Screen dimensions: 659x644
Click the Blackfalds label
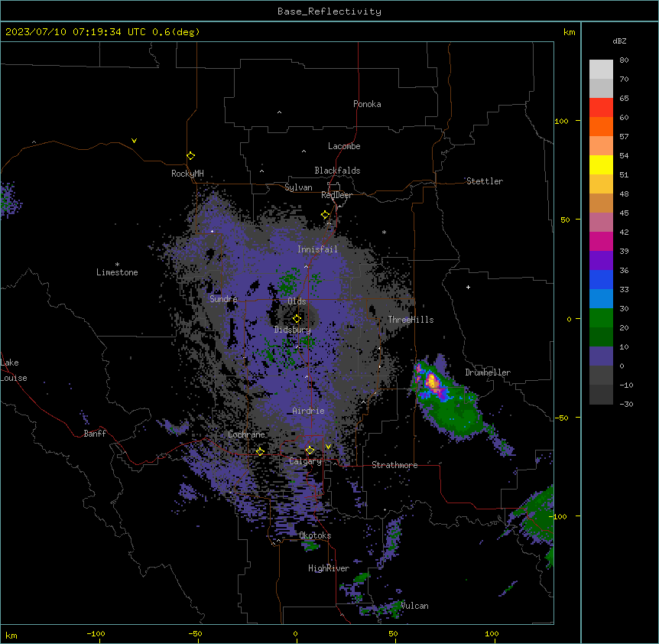tap(337, 171)
